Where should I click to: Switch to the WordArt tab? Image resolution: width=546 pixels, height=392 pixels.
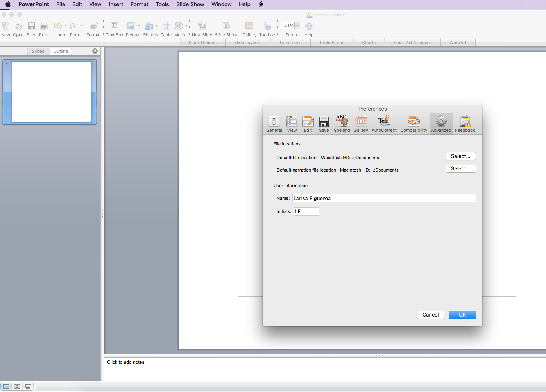[x=458, y=43]
